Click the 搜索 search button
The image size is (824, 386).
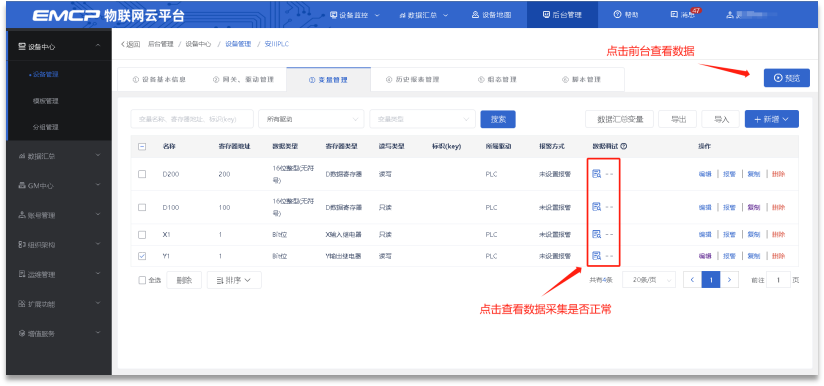[498, 119]
